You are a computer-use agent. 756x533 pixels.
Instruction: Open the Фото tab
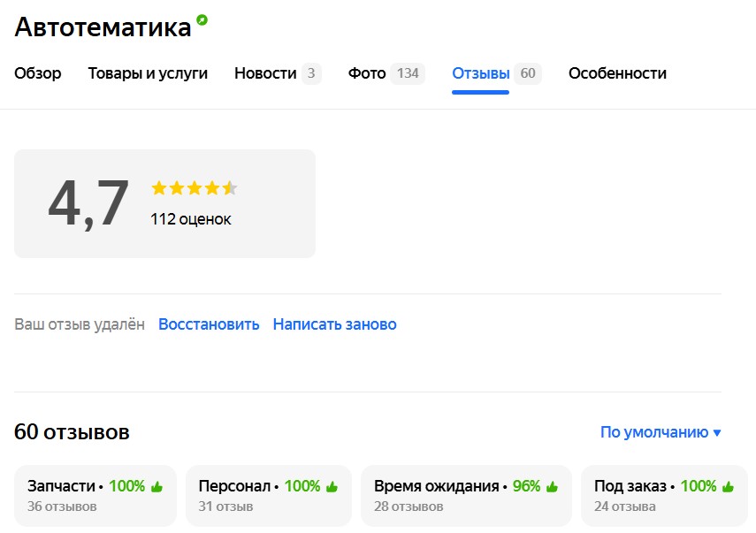367,73
